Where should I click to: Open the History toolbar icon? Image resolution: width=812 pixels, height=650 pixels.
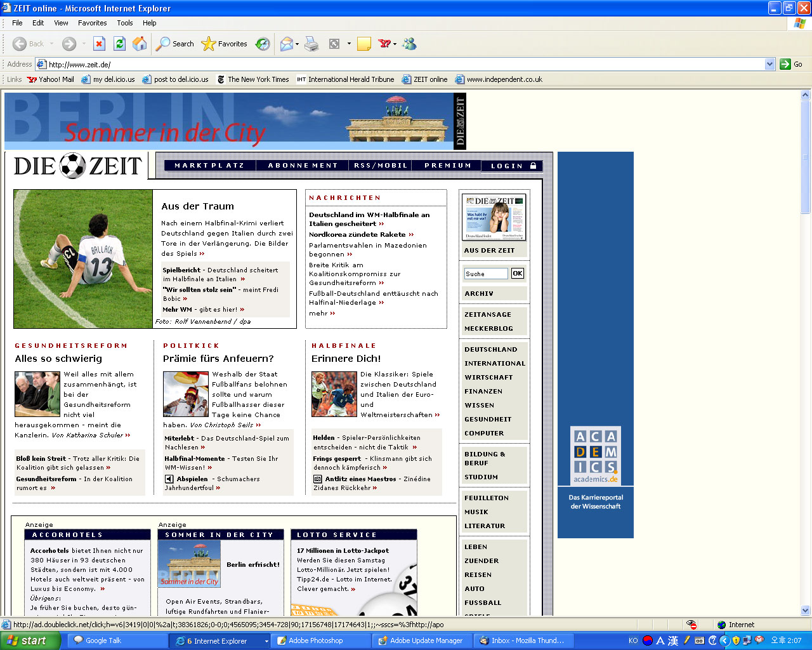[x=263, y=44]
